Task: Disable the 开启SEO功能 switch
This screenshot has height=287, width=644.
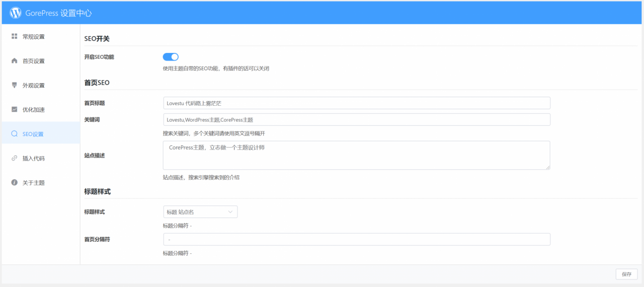Action: tap(171, 57)
